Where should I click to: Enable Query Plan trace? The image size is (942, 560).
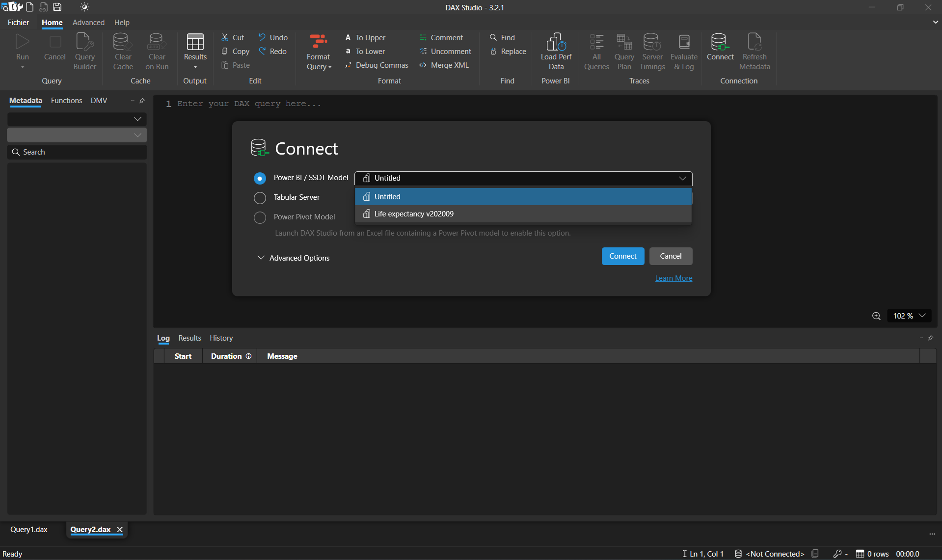(624, 52)
